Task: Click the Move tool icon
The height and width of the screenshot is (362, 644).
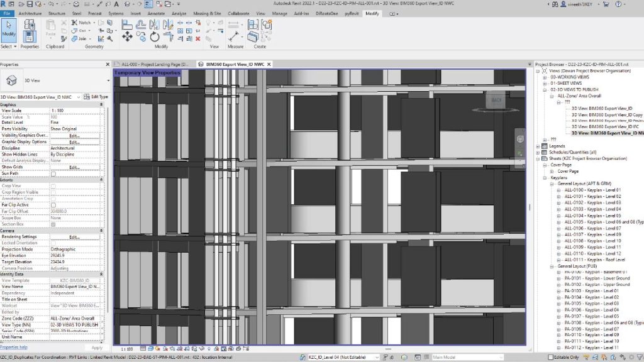Action: pyautogui.click(x=127, y=37)
